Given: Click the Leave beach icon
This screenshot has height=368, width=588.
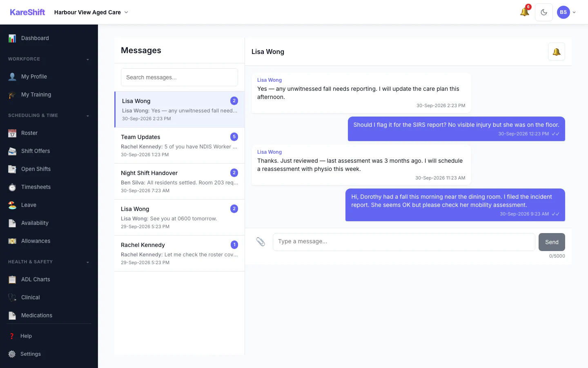Looking at the screenshot, I should (x=12, y=205).
